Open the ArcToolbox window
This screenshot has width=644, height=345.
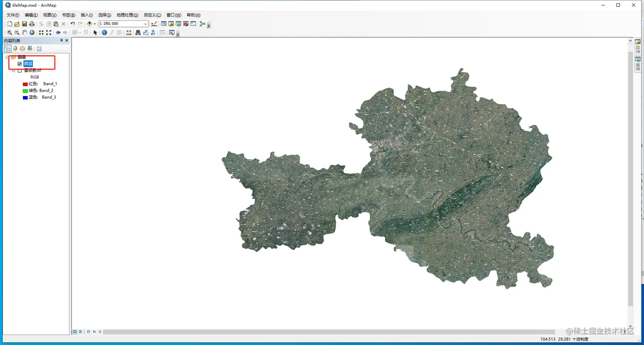point(186,24)
